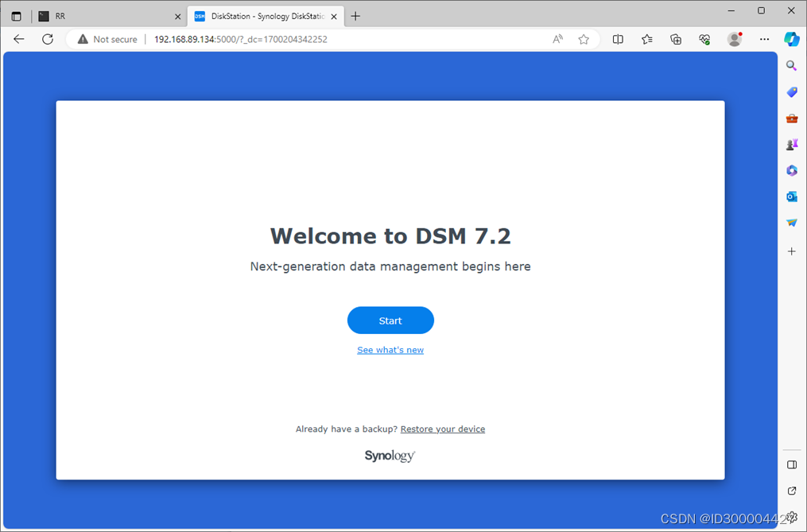
Task: Open Read aloud from the address bar
Action: tap(557, 39)
